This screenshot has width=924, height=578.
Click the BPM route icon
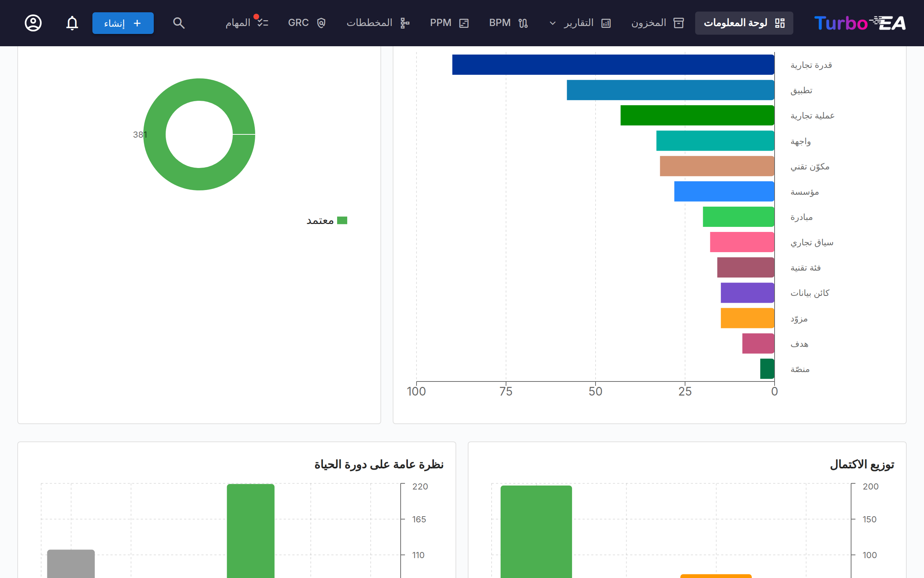[523, 23]
